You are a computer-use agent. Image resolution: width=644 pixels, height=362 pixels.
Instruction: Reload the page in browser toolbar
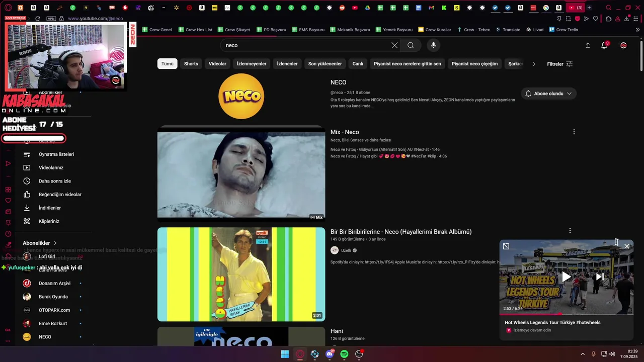pos(38,19)
